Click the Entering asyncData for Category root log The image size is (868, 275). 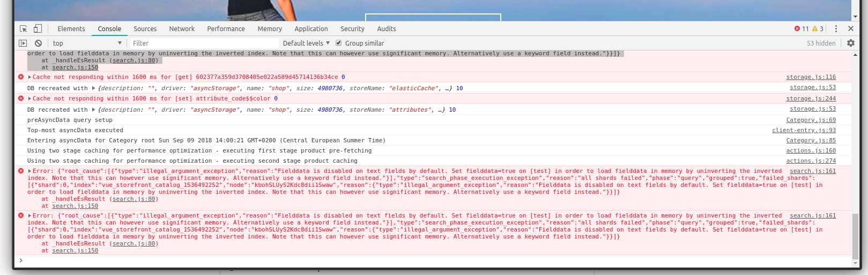[x=206, y=140]
